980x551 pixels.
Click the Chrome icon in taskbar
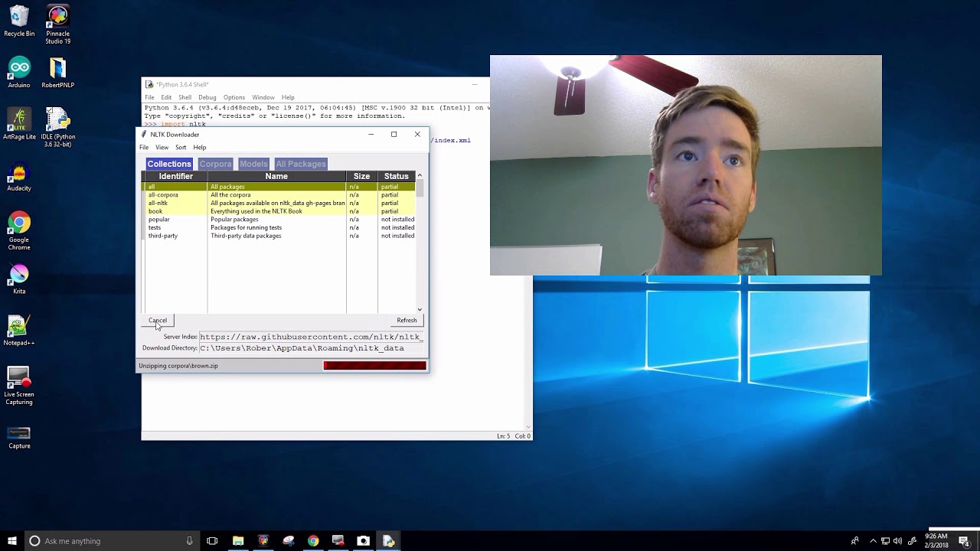point(313,541)
